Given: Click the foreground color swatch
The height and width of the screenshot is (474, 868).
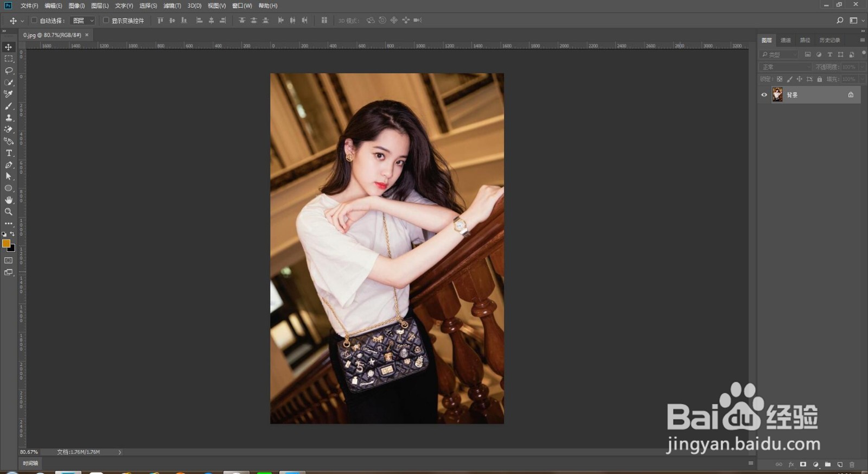Looking at the screenshot, I should (x=6, y=243).
